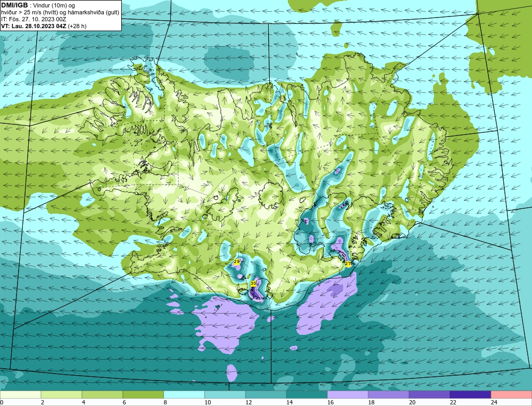
Task: Click the legend scale number 20
Action: click(412, 403)
